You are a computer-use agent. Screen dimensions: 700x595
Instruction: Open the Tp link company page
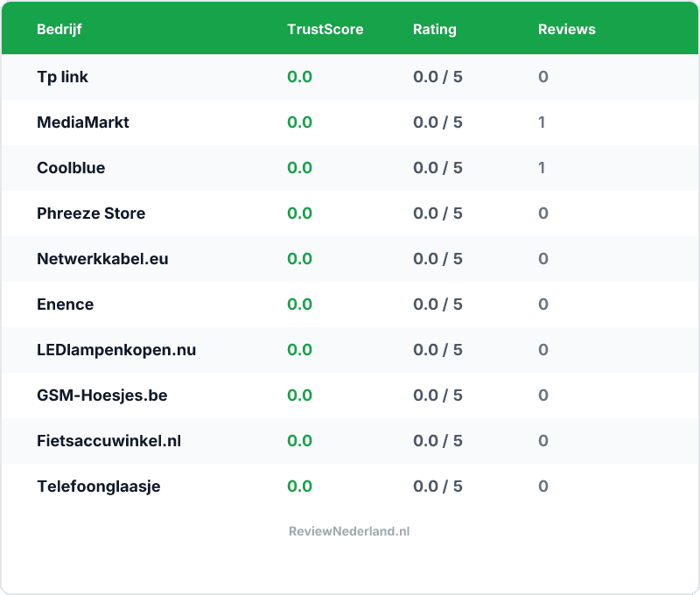(x=61, y=77)
